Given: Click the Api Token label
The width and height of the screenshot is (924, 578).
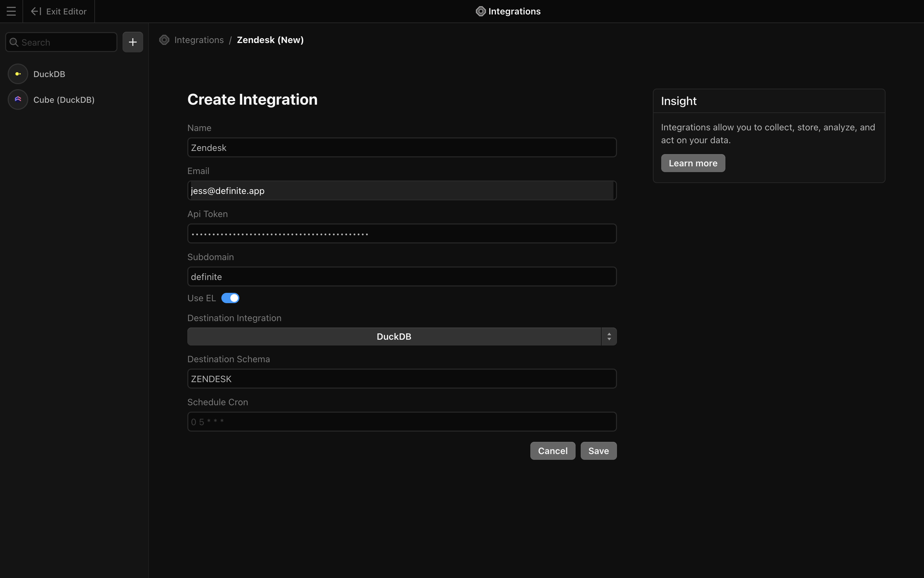Looking at the screenshot, I should coord(207,214).
